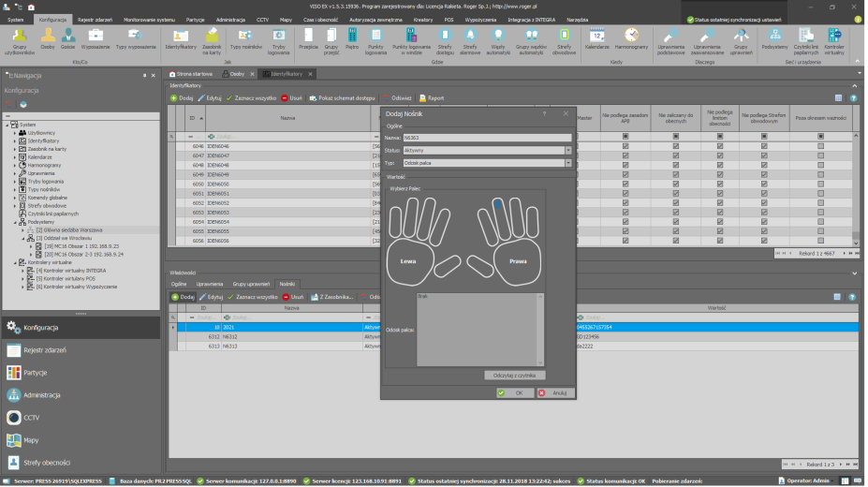The height and width of the screenshot is (487, 868).
Task: Click 'Odczytaj z czytnika' button
Action: point(514,375)
